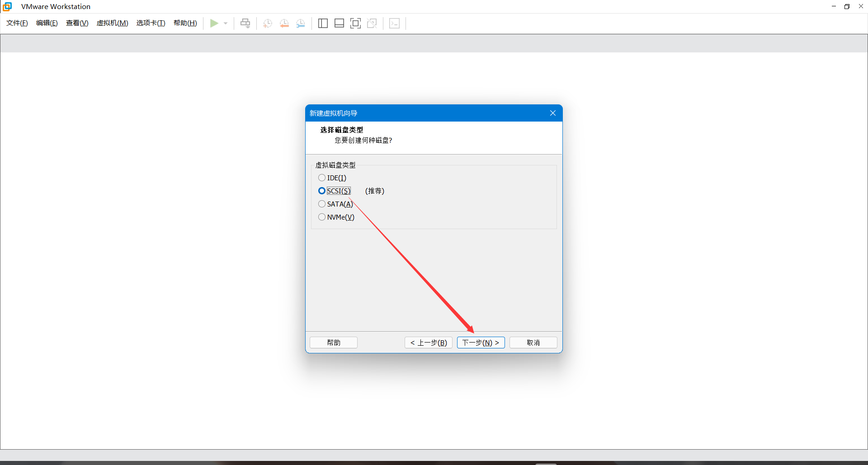Toggle the thumbnail bar view icon
The height and width of the screenshot is (465, 868).
tap(339, 23)
